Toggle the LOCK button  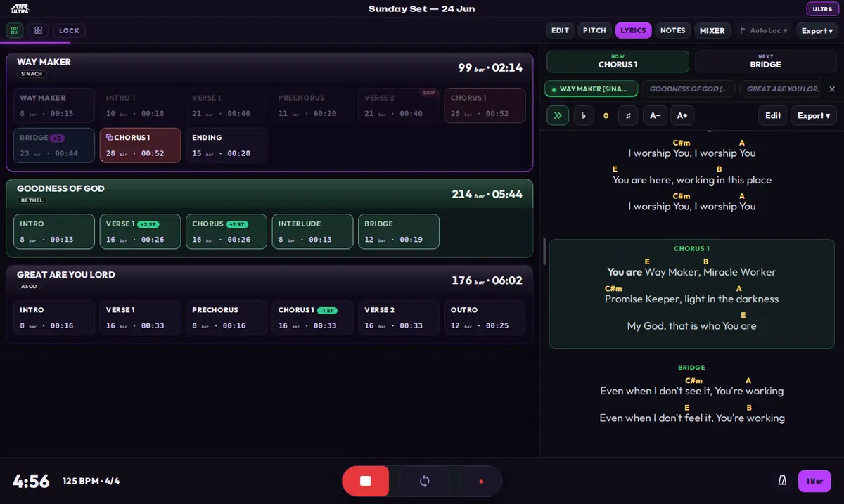[69, 30]
